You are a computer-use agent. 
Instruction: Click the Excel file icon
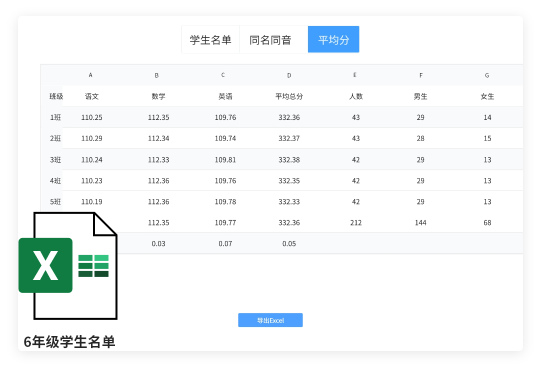click(68, 266)
